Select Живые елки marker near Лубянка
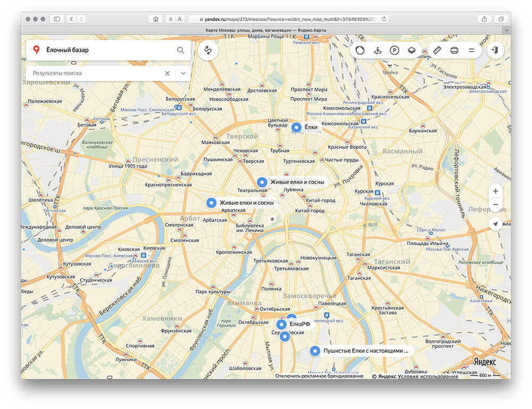The image size is (532, 409). tap(262, 182)
